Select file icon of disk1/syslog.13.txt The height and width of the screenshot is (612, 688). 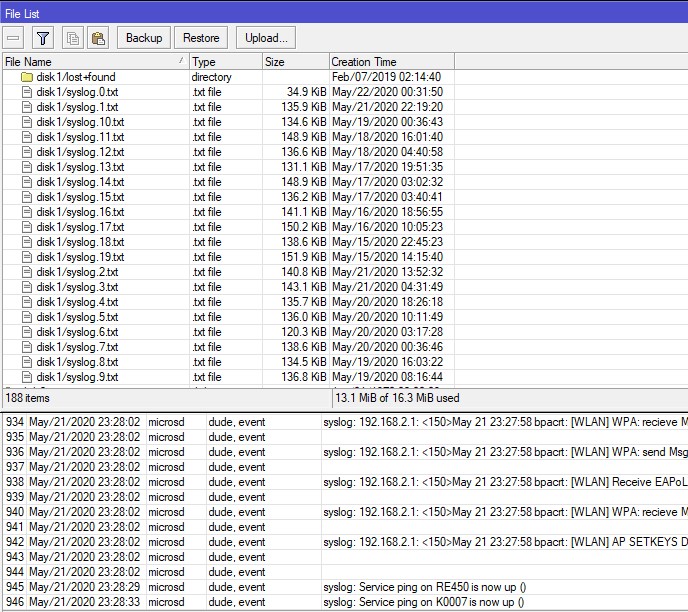27,167
